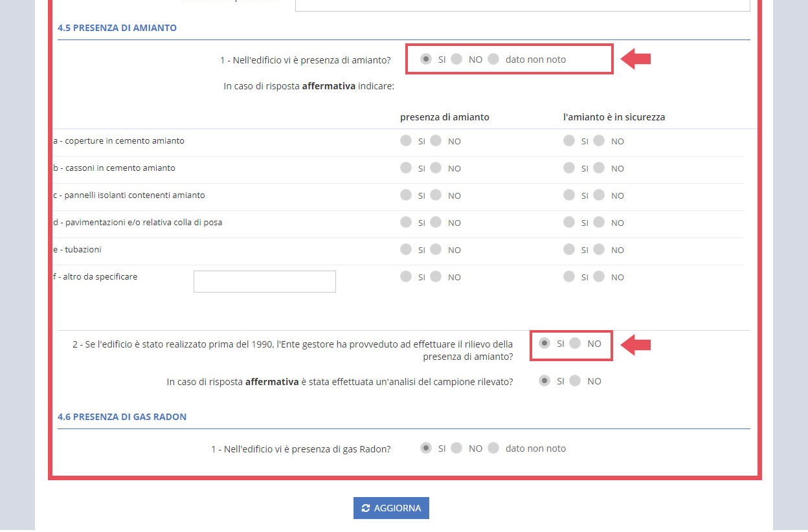
Task: Select NO for presenza di amianto question
Action: 458,59
